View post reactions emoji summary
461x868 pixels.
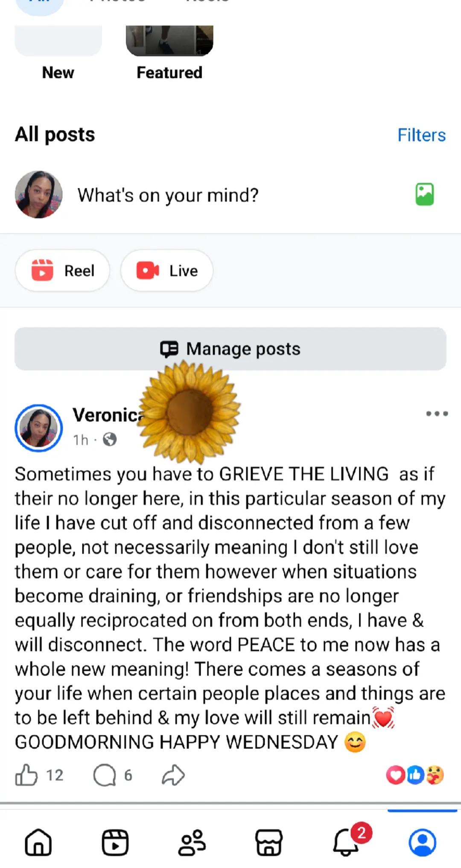tap(415, 775)
